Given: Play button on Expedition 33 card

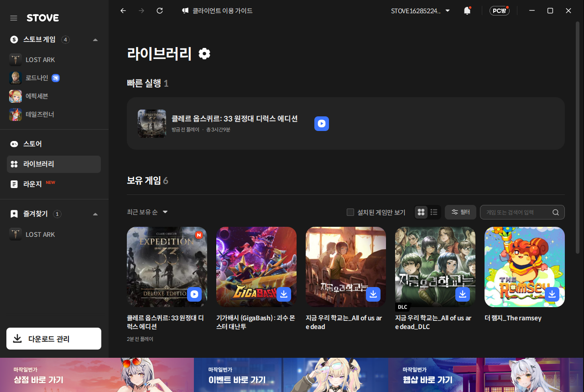Looking at the screenshot, I should point(194,294).
